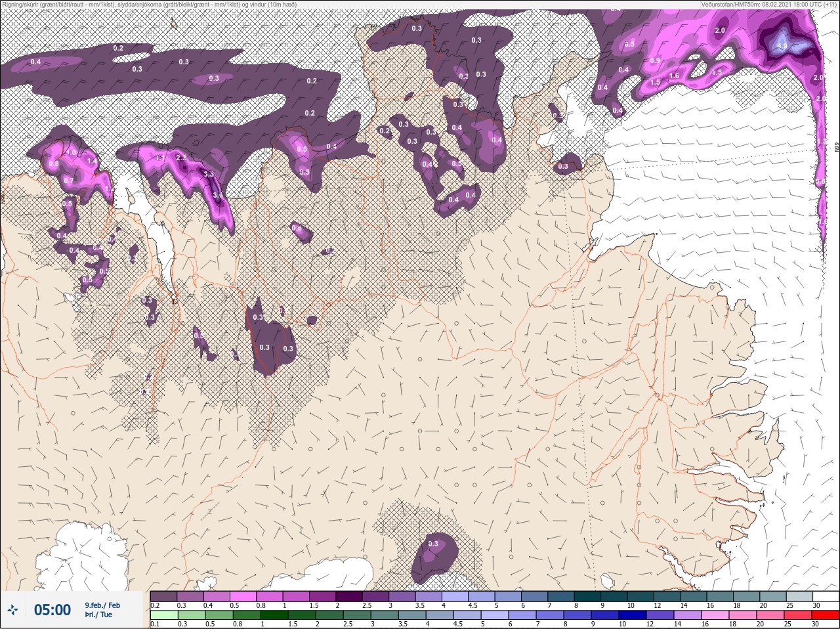840x629 pixels.
Task: Select bottom-row navy swatch between 10 and 12
Action: coord(633,615)
